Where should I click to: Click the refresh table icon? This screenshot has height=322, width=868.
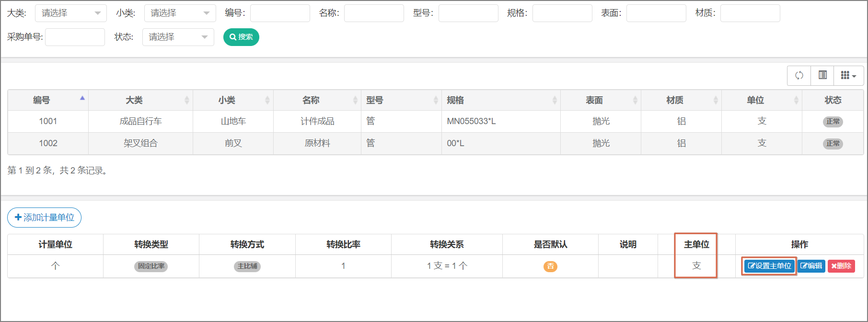click(799, 75)
